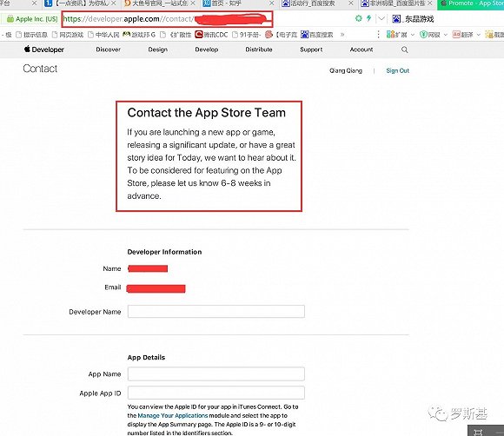The image size is (504, 436).
Task: Expand the 网银 dropdown arrow
Action: tap(446, 35)
